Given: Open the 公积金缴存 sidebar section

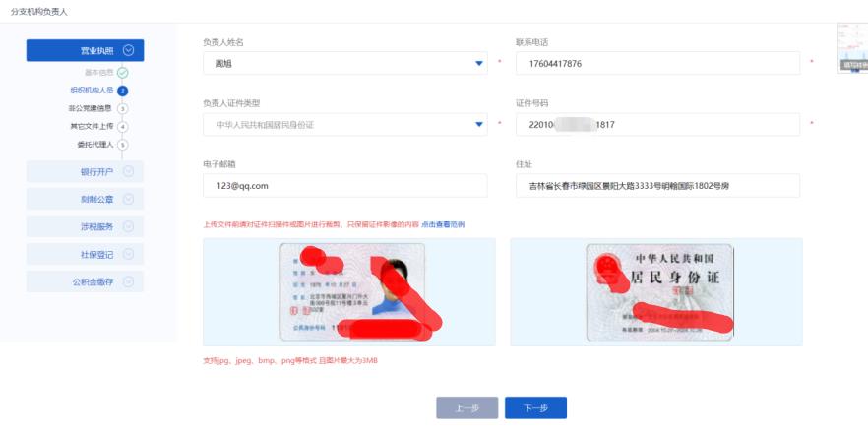Looking at the screenshot, I should click(85, 281).
